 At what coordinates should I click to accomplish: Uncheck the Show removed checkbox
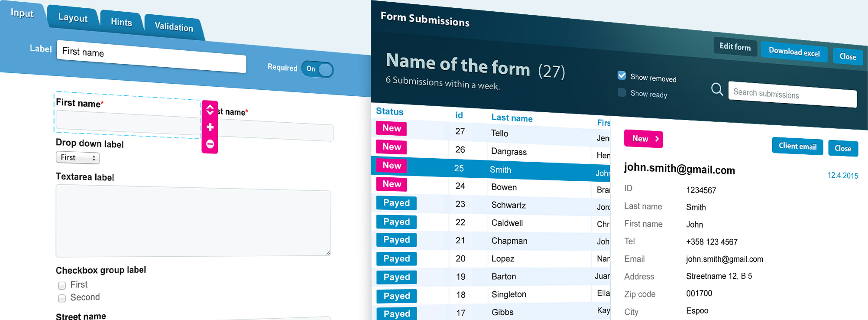[622, 75]
